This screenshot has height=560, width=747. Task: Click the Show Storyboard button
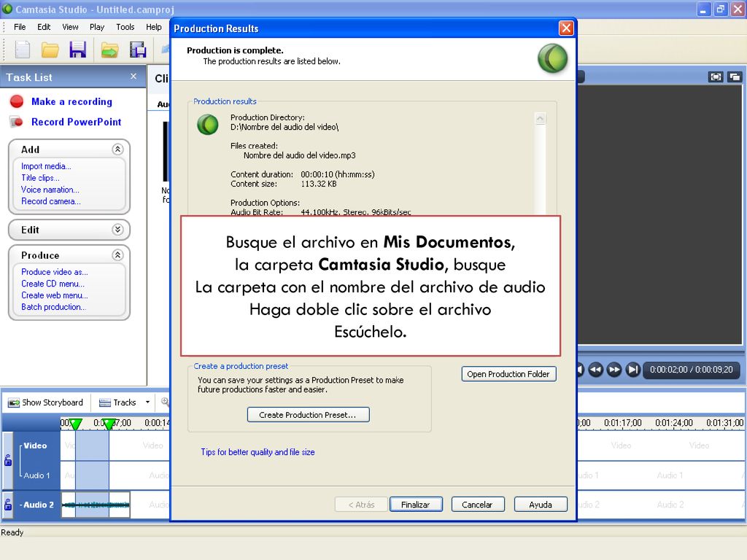[46, 402]
